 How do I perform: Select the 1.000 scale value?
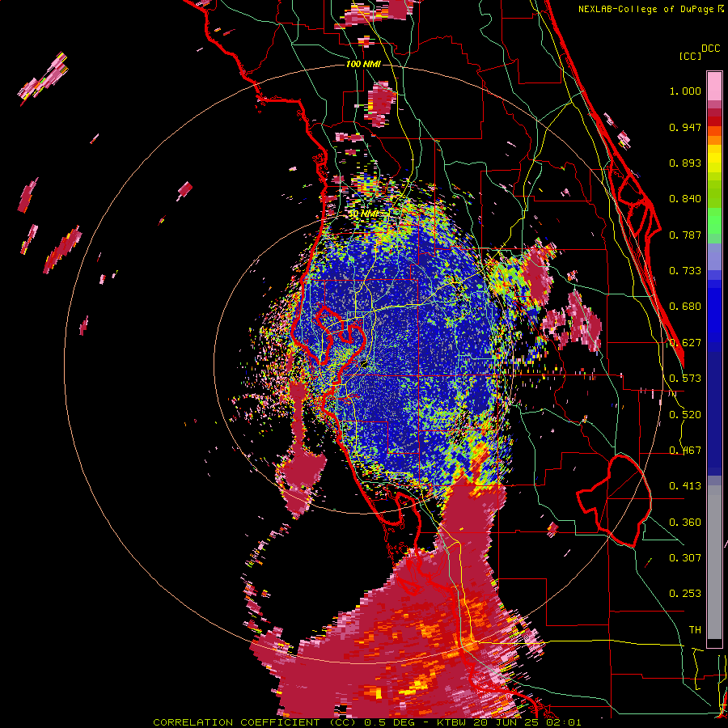(685, 91)
